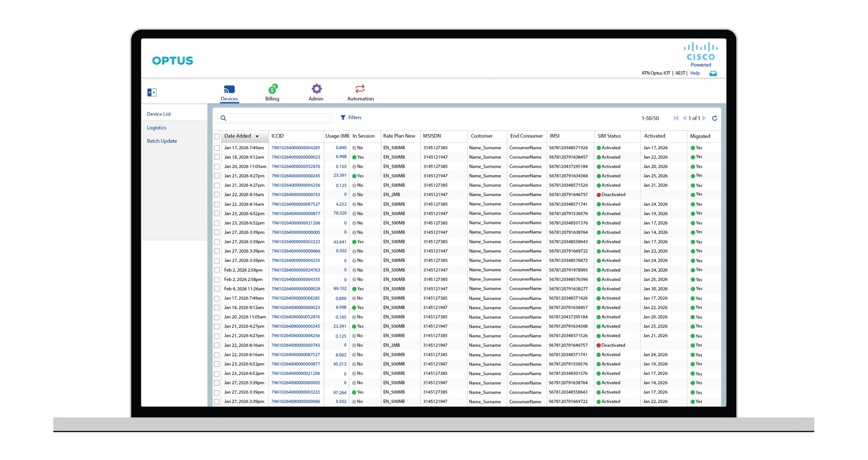
Task: Switch to the Devices tab label
Action: [x=229, y=99]
